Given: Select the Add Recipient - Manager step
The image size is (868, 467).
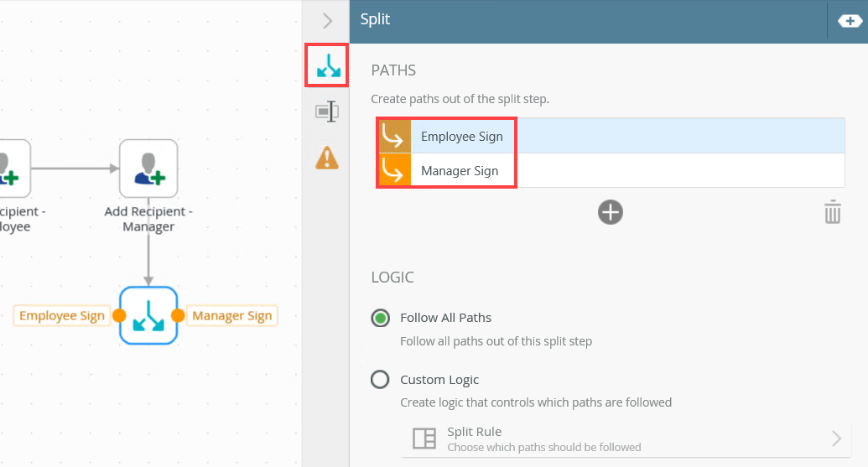Looking at the screenshot, I should point(148,168).
